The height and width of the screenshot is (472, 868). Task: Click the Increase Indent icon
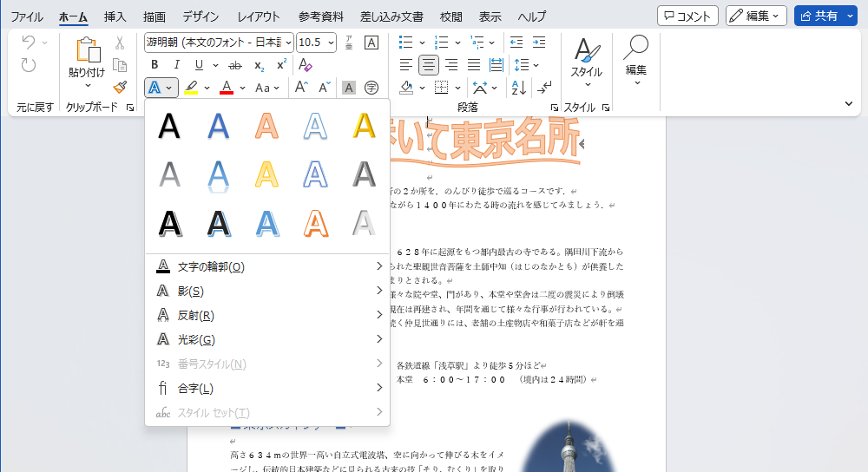pyautogui.click(x=539, y=42)
